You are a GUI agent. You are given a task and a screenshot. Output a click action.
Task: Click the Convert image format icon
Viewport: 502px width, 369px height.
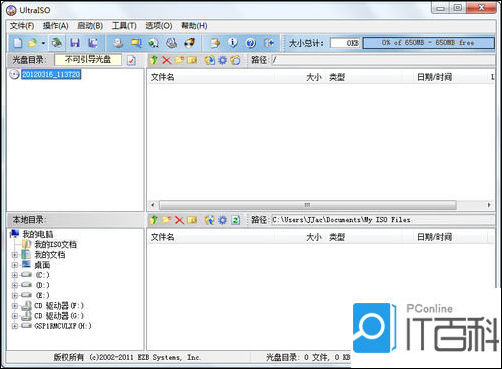(136, 43)
